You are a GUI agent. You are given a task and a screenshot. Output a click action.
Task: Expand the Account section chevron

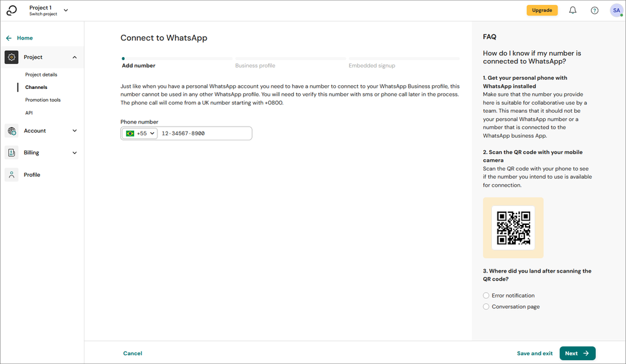[x=75, y=131]
